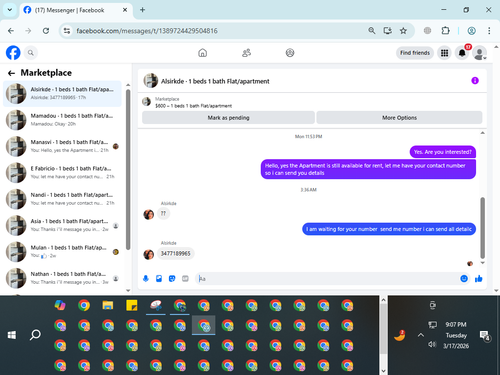Click the message text input field
500x375 pixels.
(x=328, y=279)
